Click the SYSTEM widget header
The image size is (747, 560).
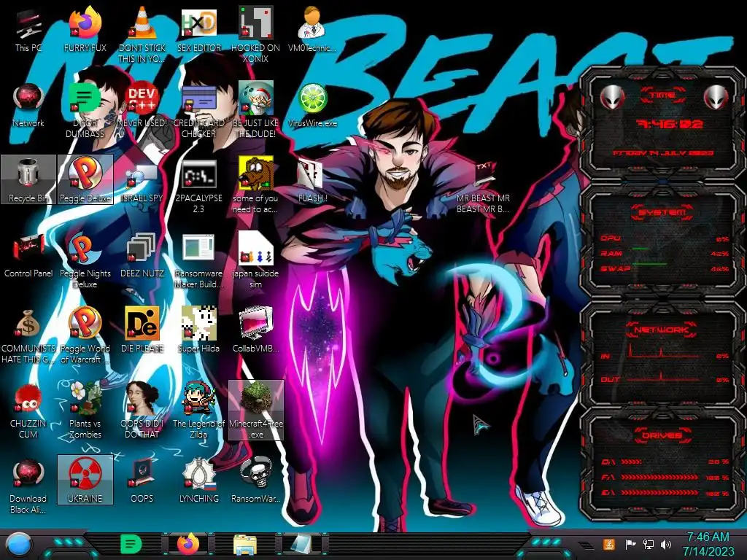click(x=662, y=212)
